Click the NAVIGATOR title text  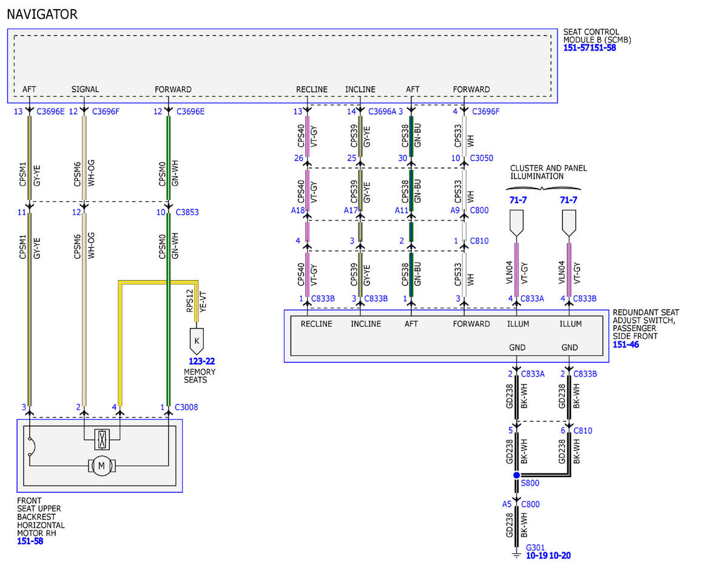tap(42, 14)
